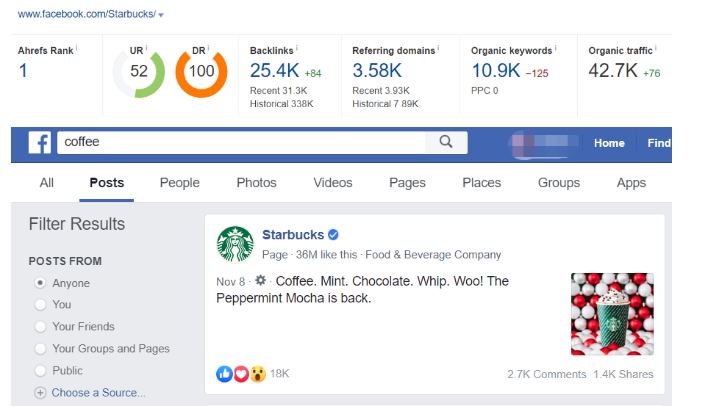This screenshot has width=712, height=417.
Task: Open the People tab
Action: tap(179, 183)
